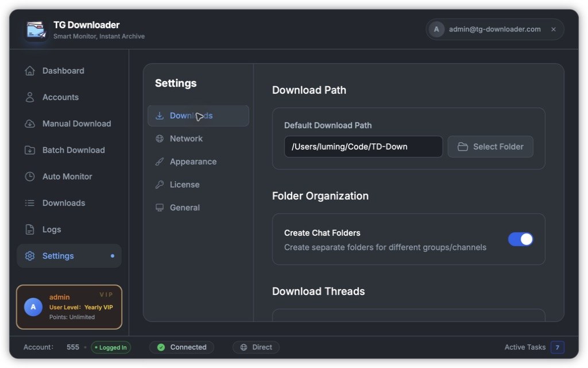Click the Download Path heading
The height and width of the screenshot is (368, 588).
(x=309, y=90)
